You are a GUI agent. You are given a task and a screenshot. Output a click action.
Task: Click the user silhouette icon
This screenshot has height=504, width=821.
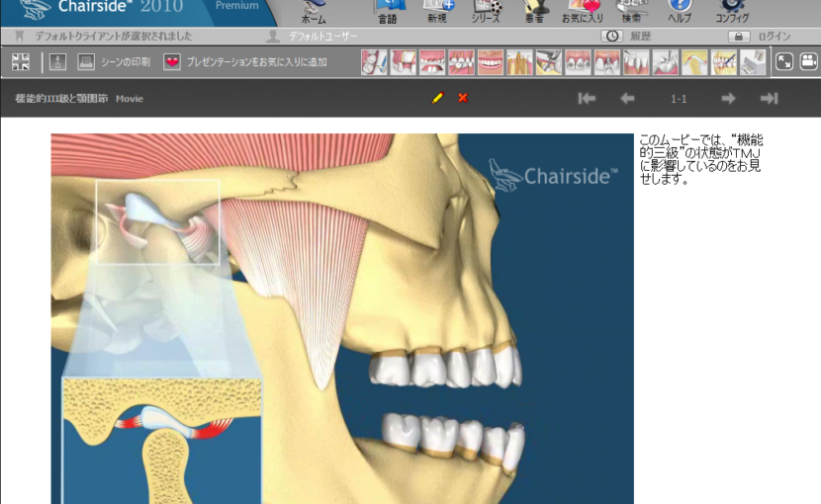[273, 37]
